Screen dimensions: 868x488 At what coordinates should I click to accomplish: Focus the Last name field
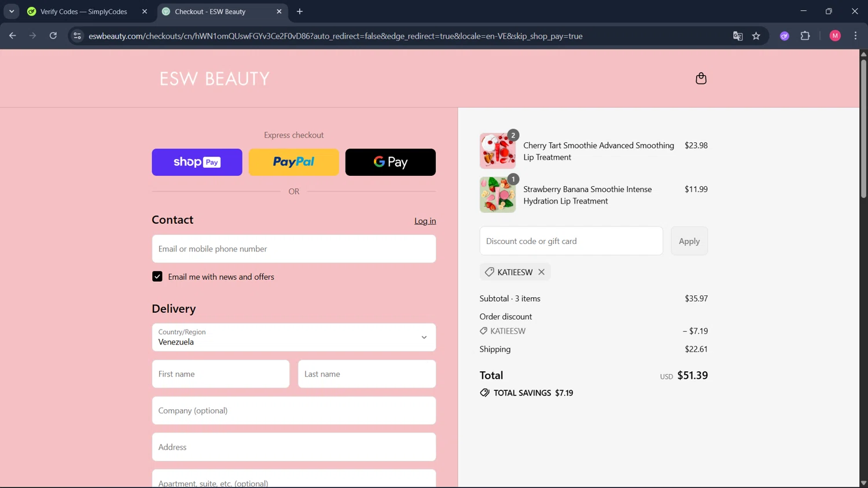click(367, 374)
